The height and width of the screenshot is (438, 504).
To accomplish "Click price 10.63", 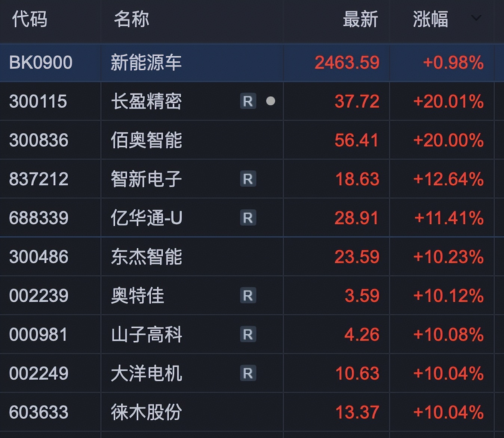I will (x=357, y=373).
